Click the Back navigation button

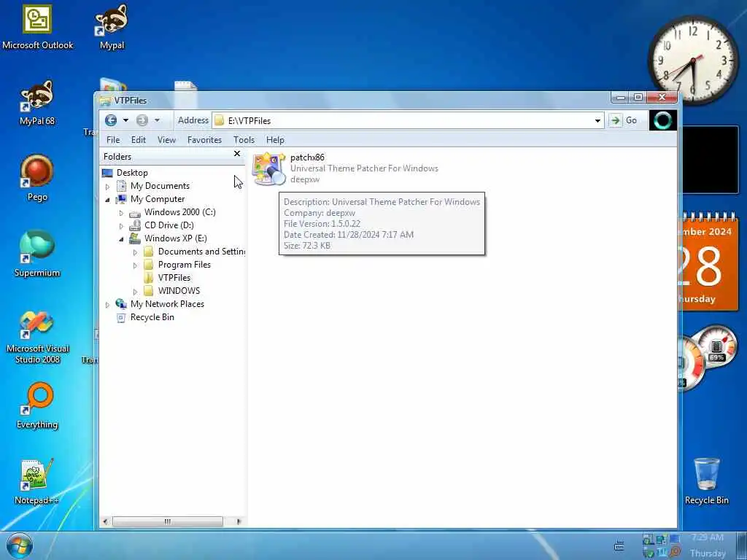pos(111,120)
